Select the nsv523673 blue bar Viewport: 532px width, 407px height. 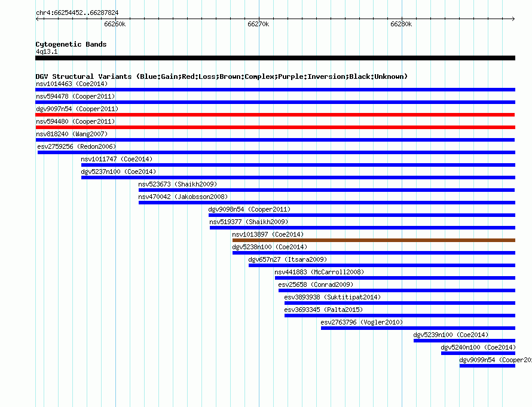point(327,190)
